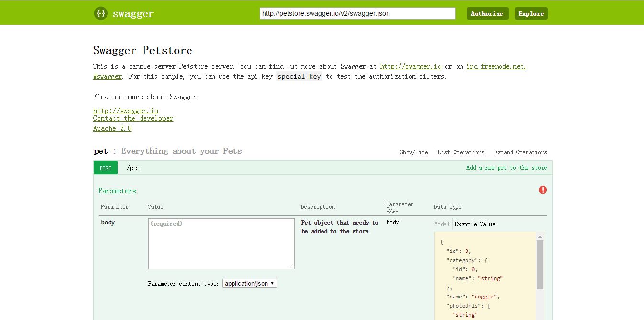Click the green POST method badge
The height and width of the screenshot is (320, 644).
coord(106,168)
